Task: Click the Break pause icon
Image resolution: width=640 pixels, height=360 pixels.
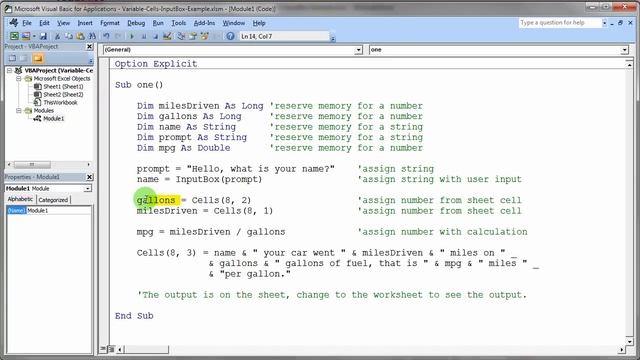Action: [x=144, y=36]
